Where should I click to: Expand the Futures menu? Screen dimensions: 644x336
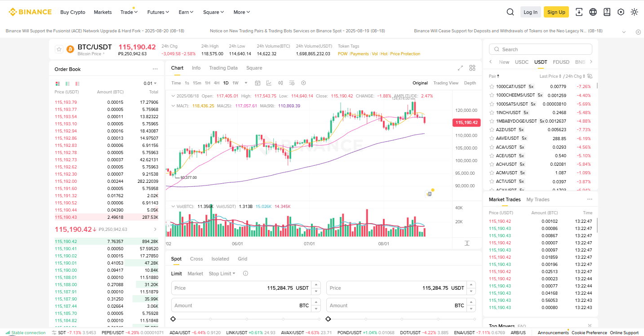point(158,12)
